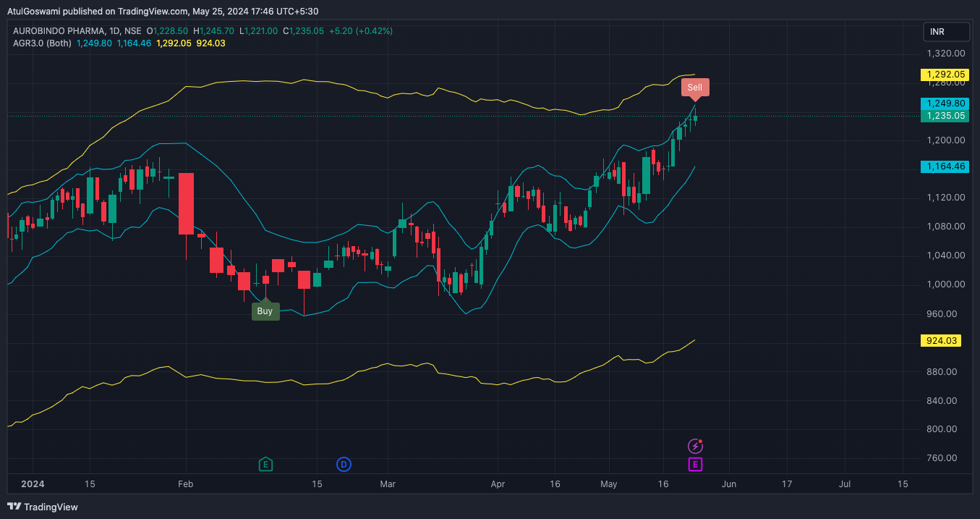This screenshot has width=980, height=519.
Task: Click the 800.00 price axis label
Action: click(x=942, y=429)
